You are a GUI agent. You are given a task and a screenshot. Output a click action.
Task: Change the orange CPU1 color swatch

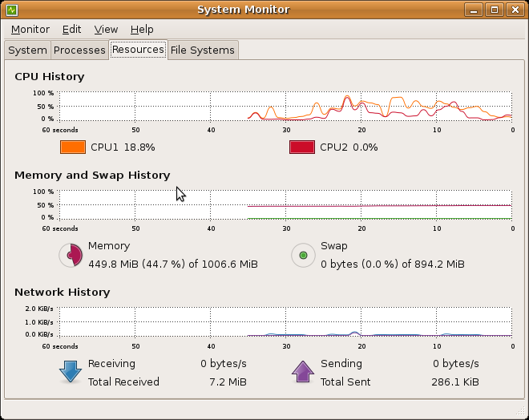(73, 147)
